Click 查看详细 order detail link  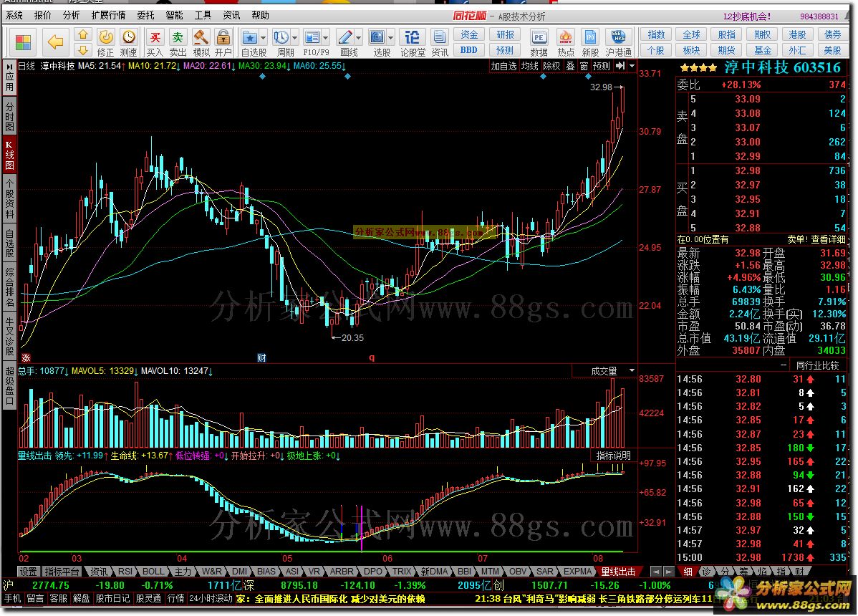point(828,240)
